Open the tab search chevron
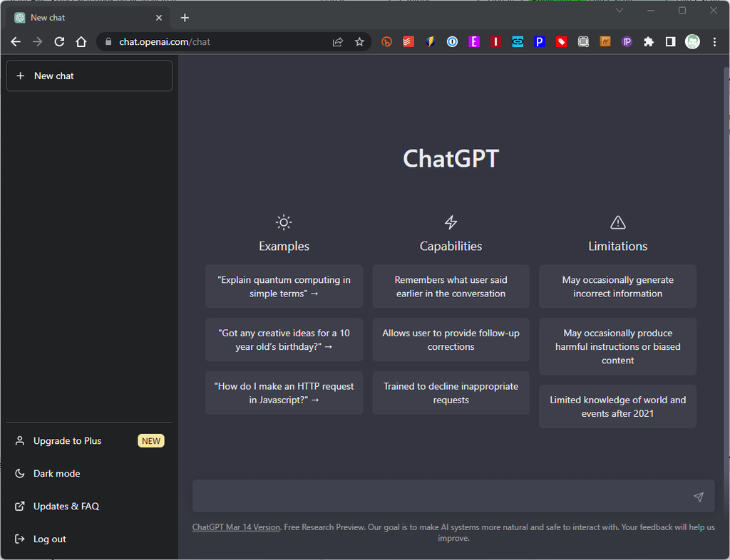This screenshot has width=730, height=560. click(x=620, y=11)
